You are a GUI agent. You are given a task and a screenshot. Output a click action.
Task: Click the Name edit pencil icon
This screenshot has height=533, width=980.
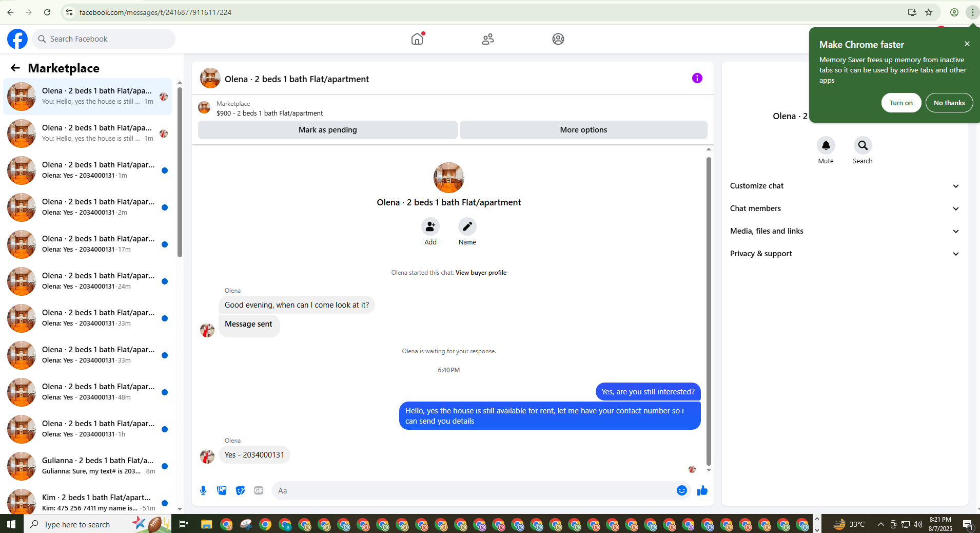[467, 226]
